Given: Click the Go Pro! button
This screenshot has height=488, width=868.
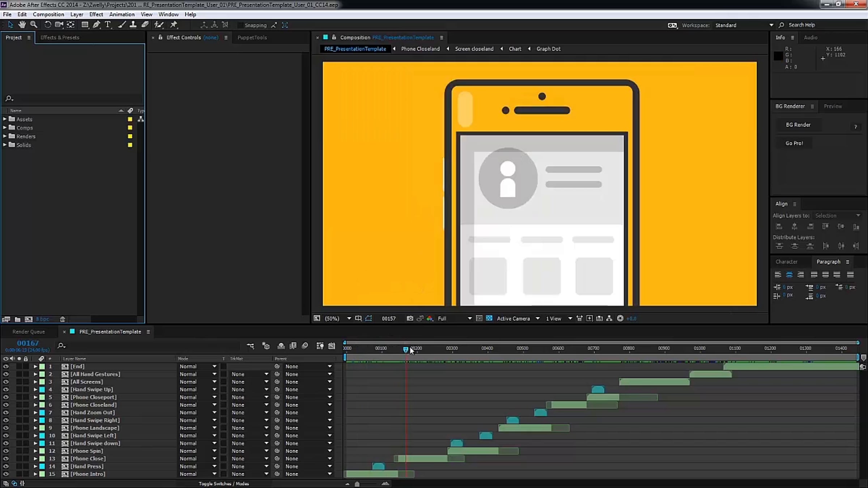Looking at the screenshot, I should (x=794, y=143).
